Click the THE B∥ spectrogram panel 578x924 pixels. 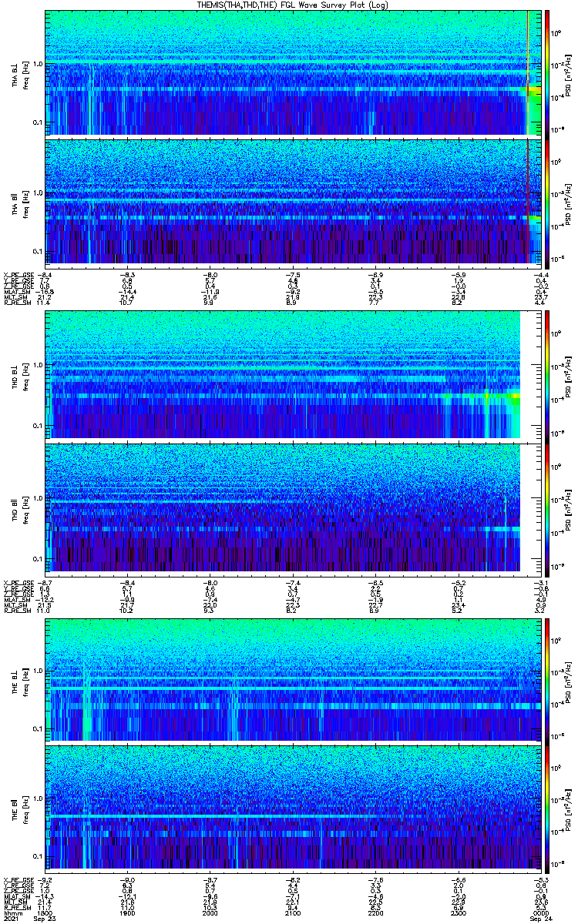292,808
